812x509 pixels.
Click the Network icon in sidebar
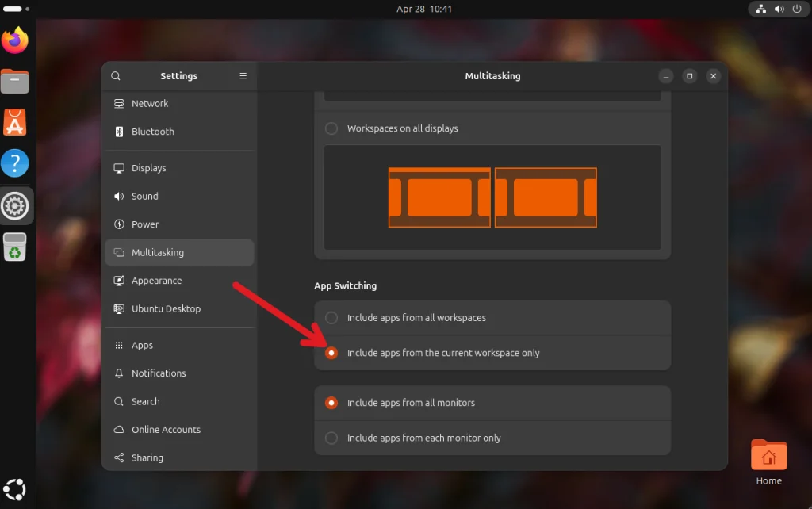[x=119, y=104]
